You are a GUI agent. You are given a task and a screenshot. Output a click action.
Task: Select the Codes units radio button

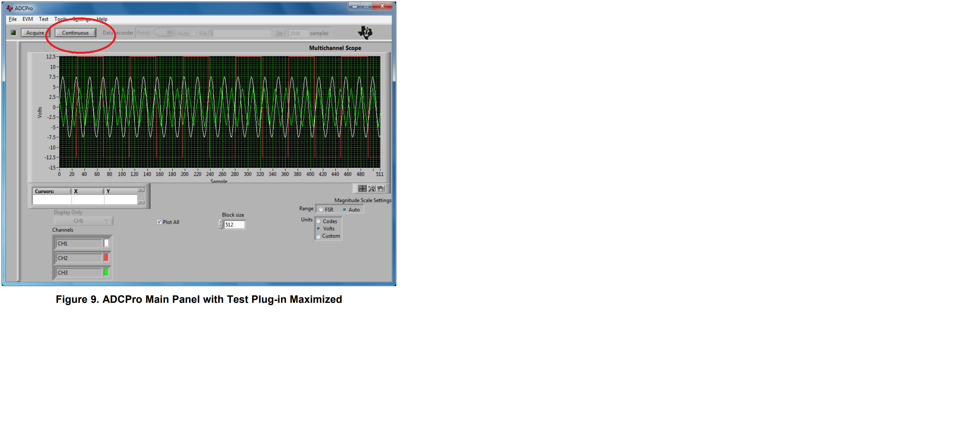coord(318,221)
